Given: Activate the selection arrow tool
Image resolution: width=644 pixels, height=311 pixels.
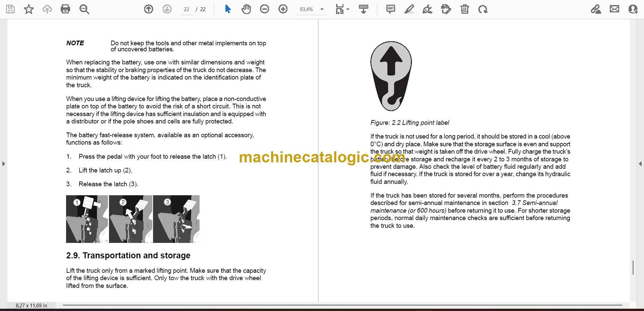Looking at the screenshot, I should (x=228, y=9).
